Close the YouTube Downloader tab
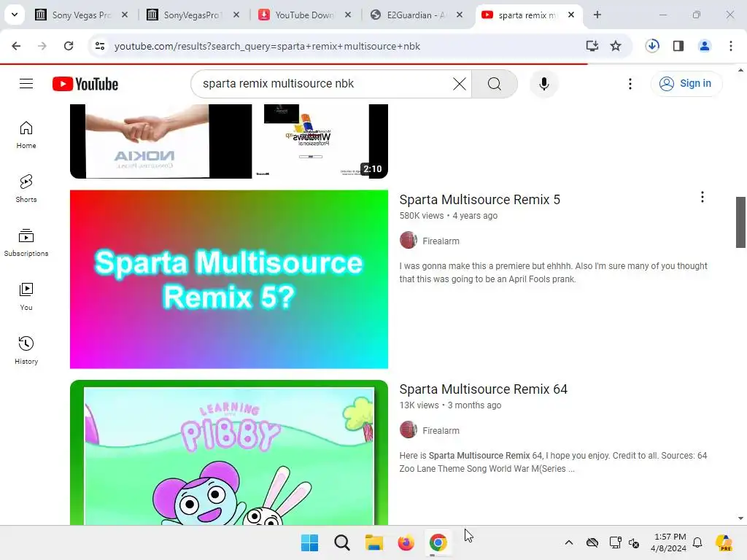Image resolution: width=747 pixels, height=560 pixels. 348,15
